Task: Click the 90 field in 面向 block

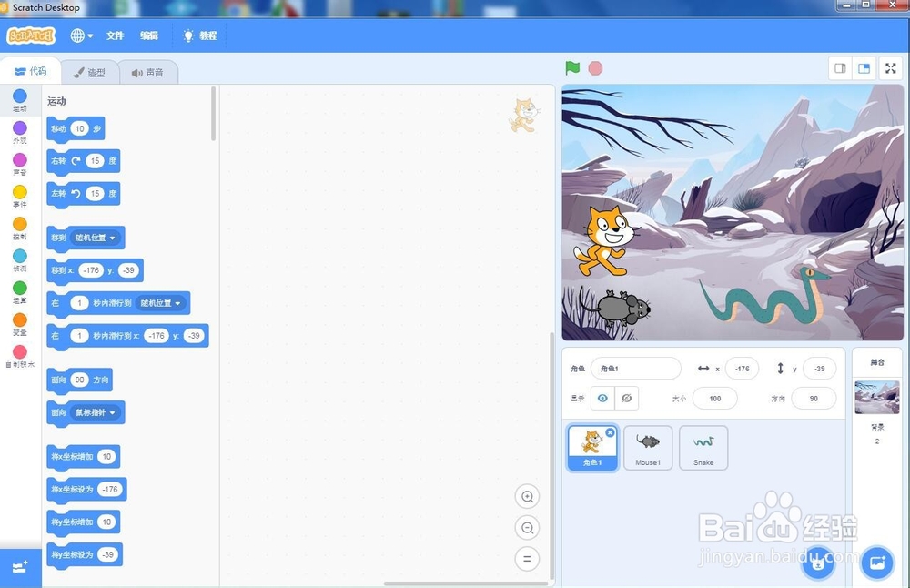Action: [x=80, y=380]
